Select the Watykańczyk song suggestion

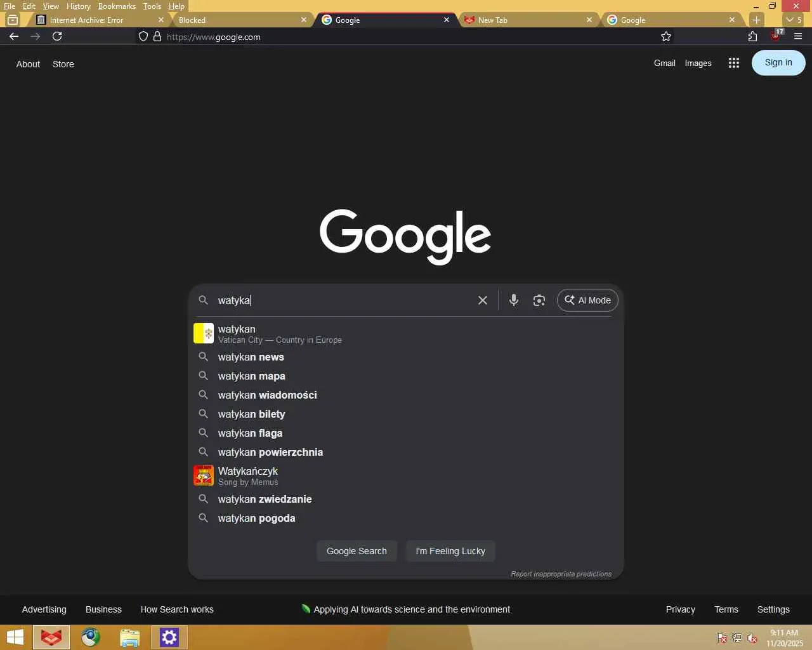pyautogui.click(x=406, y=476)
